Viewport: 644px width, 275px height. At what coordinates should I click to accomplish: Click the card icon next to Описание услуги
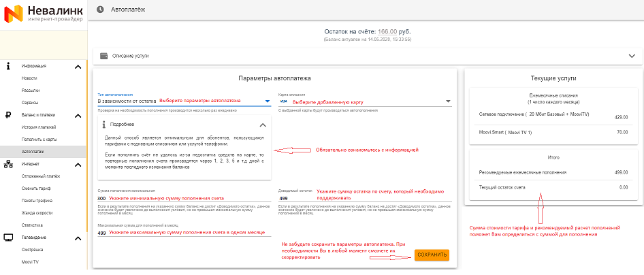tap(103, 56)
